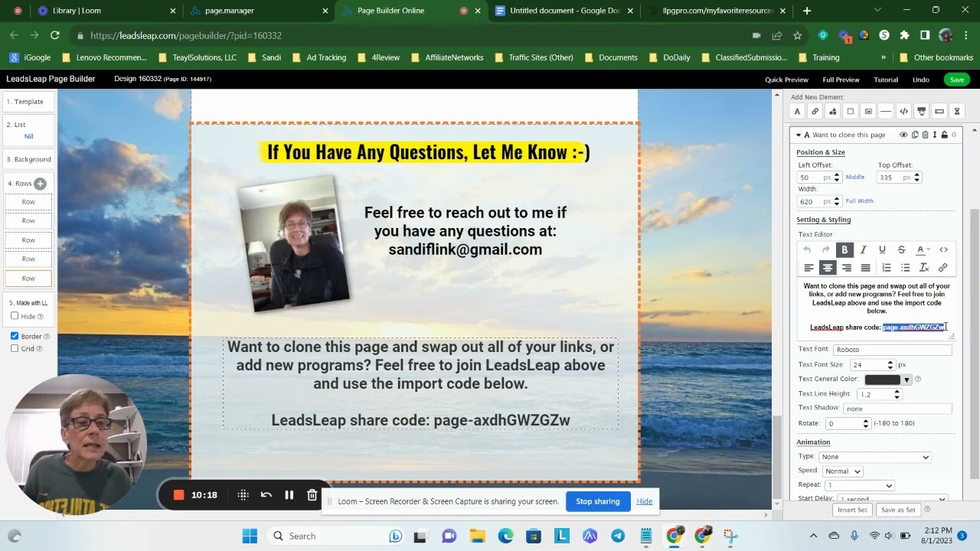Switch to the 'page.manager' browser tab
980x551 pixels.
(x=259, y=11)
